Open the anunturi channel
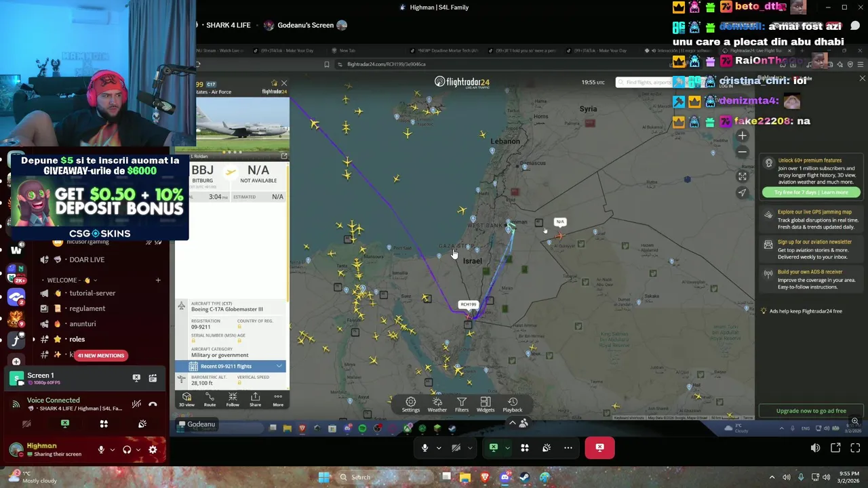This screenshot has width=868, height=488. (83, 324)
